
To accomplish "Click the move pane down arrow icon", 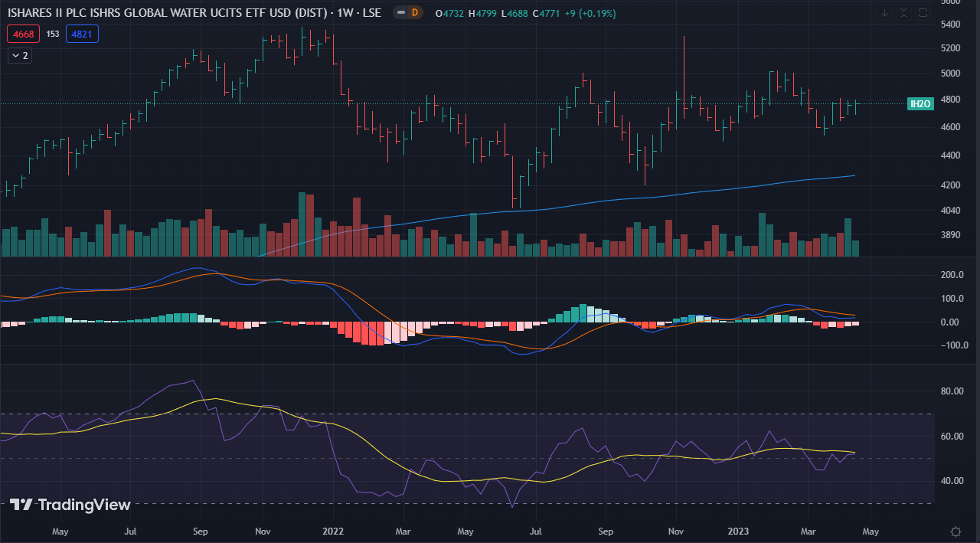I will (886, 13).
